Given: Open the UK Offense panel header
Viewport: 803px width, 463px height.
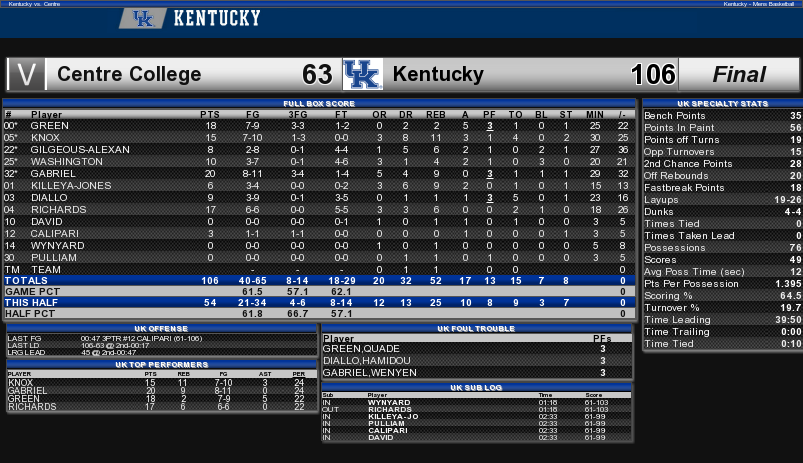Looking at the screenshot, I should pyautogui.click(x=161, y=329).
